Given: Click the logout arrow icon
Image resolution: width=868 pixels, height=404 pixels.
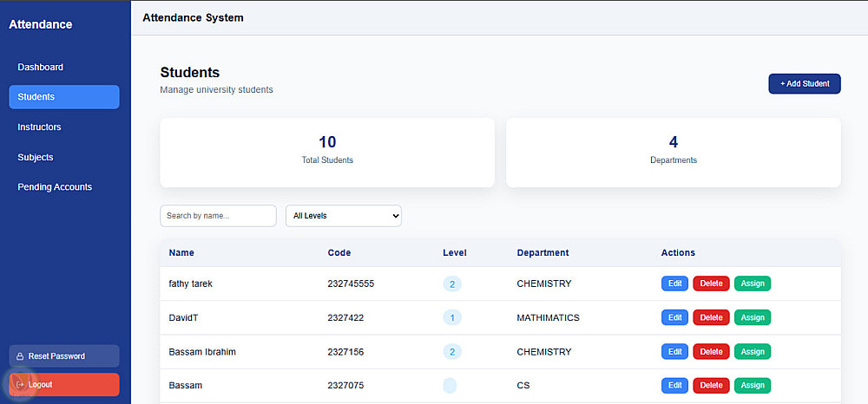Looking at the screenshot, I should click(x=20, y=384).
